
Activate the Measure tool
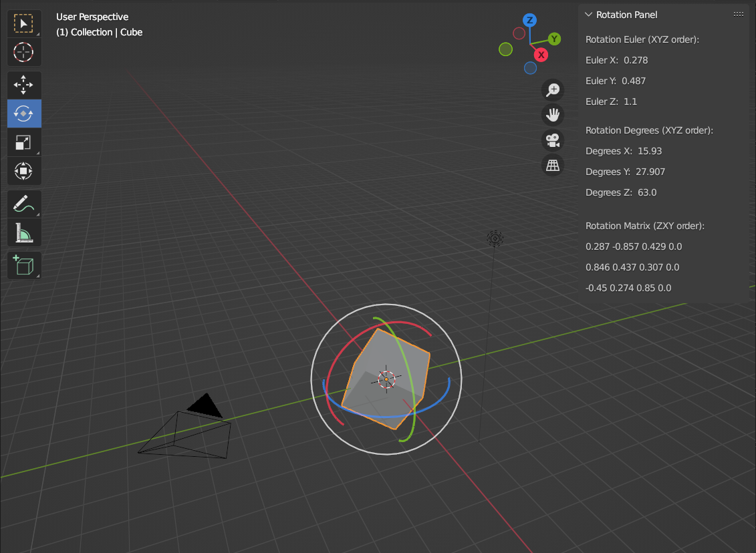[23, 232]
